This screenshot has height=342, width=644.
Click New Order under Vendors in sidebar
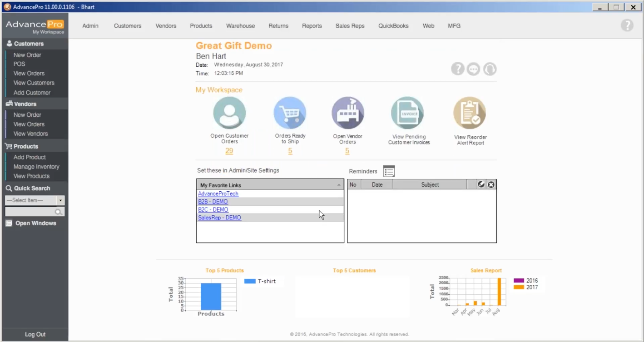[x=27, y=115]
